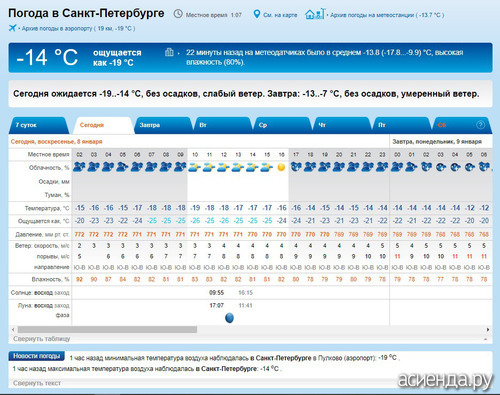The width and height of the screenshot is (500, 395).
Task: Click the Местное время row label
Action: 48,154
